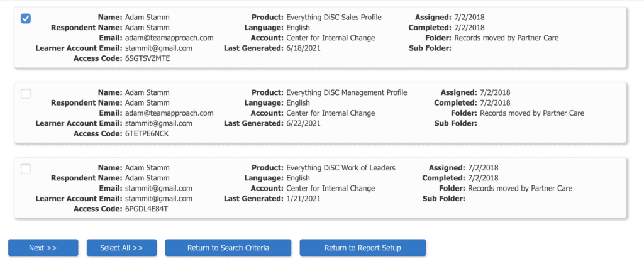Select the Everything DiSC Work of Leaders text

(x=341, y=167)
